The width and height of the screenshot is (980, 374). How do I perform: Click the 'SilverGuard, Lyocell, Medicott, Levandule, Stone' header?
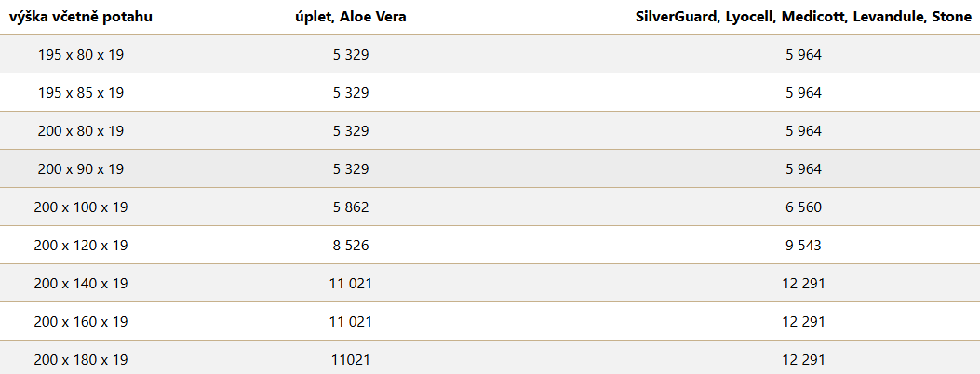pyautogui.click(x=804, y=17)
